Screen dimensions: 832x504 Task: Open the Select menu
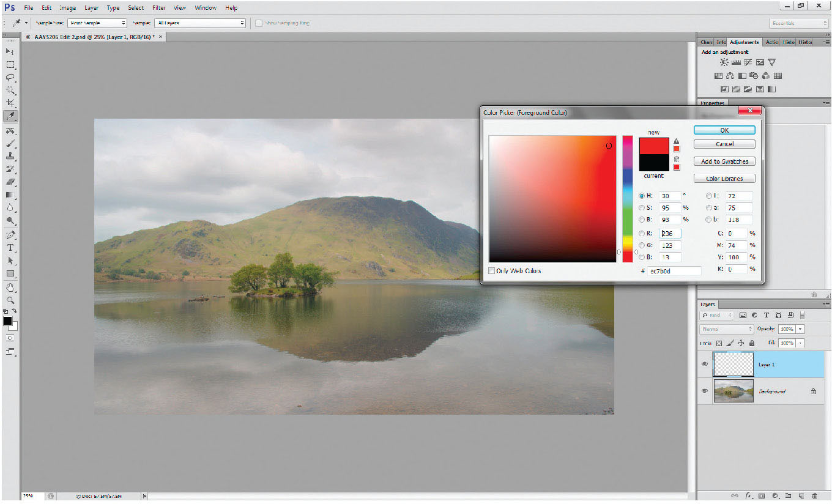pos(136,8)
